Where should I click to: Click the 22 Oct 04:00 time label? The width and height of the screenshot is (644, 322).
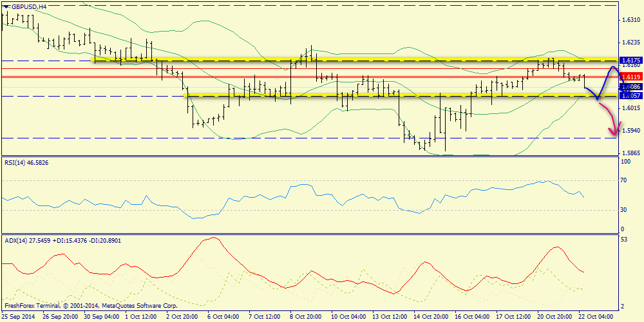click(595, 317)
